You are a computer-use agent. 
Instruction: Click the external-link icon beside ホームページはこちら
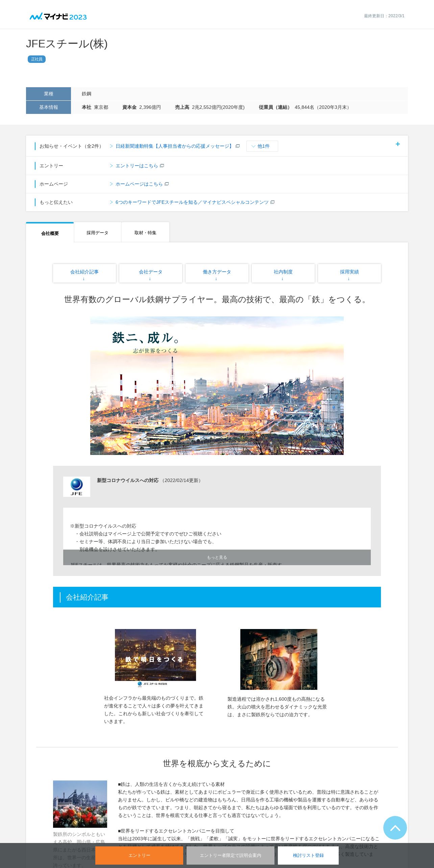point(167,184)
